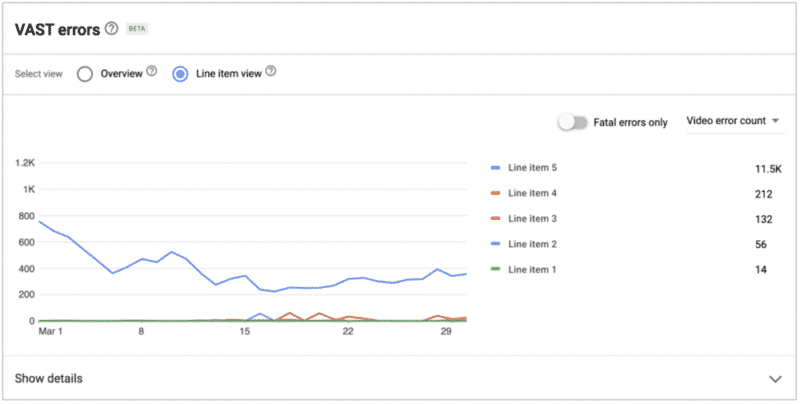The image size is (800, 404).
Task: Click the BETA badge near the title
Action: [x=136, y=29]
